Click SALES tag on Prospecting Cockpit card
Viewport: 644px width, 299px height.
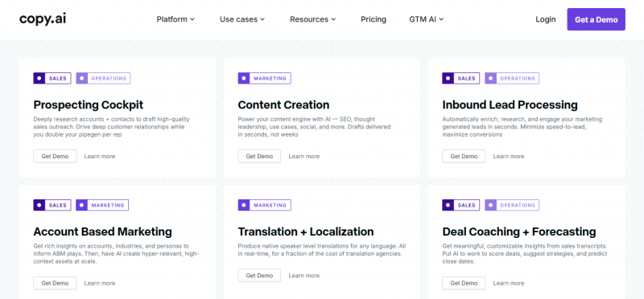coord(52,78)
